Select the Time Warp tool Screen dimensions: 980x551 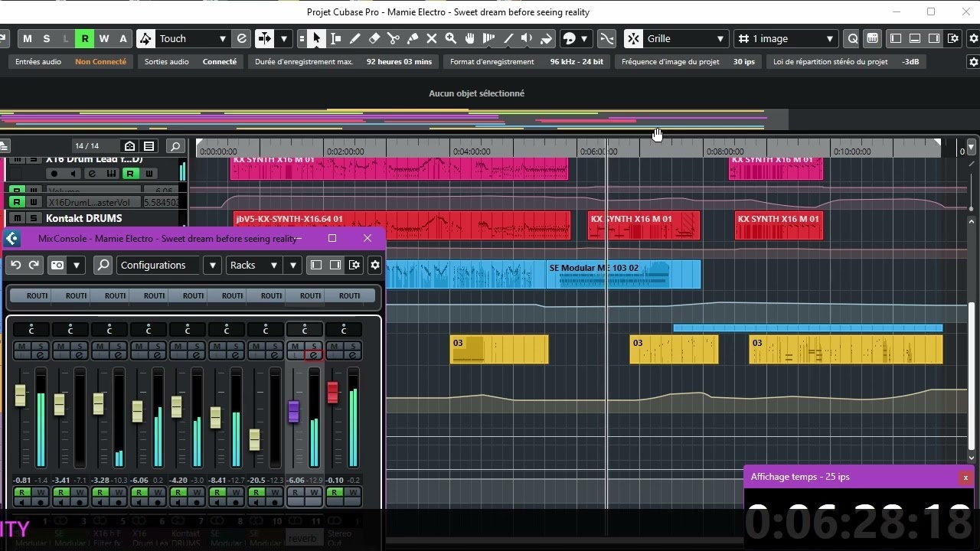(x=488, y=38)
